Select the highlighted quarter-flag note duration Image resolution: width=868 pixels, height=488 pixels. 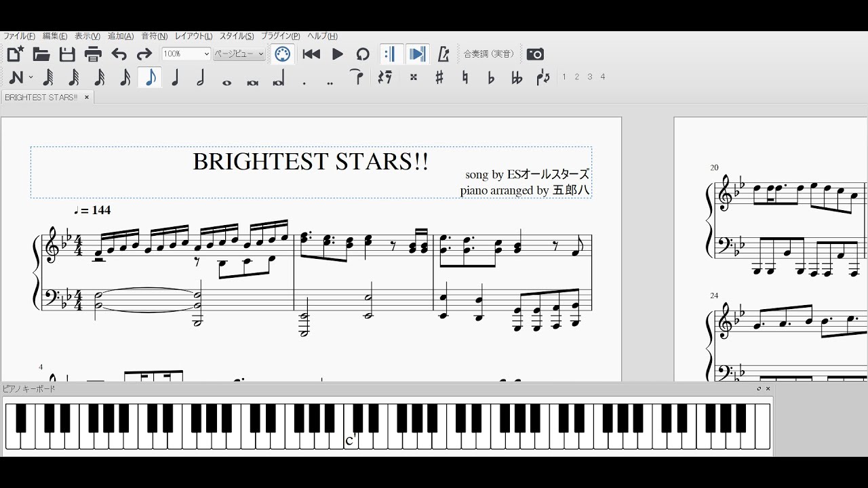(x=151, y=77)
